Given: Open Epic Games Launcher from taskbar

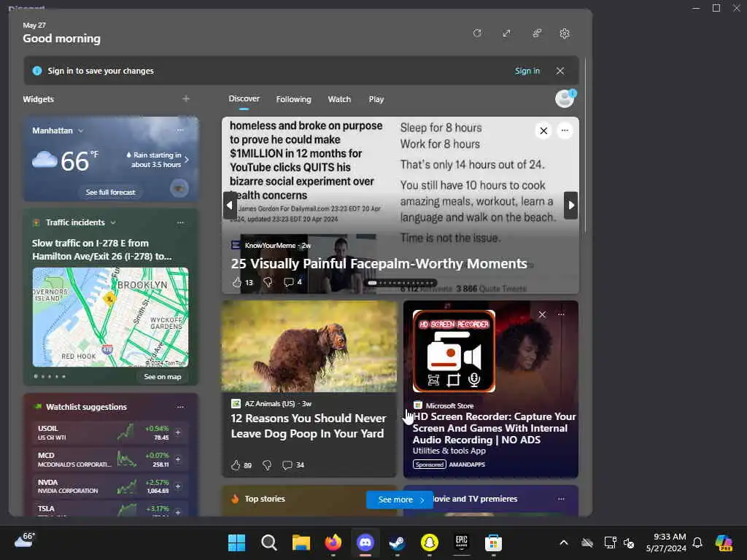Looking at the screenshot, I should [x=461, y=542].
